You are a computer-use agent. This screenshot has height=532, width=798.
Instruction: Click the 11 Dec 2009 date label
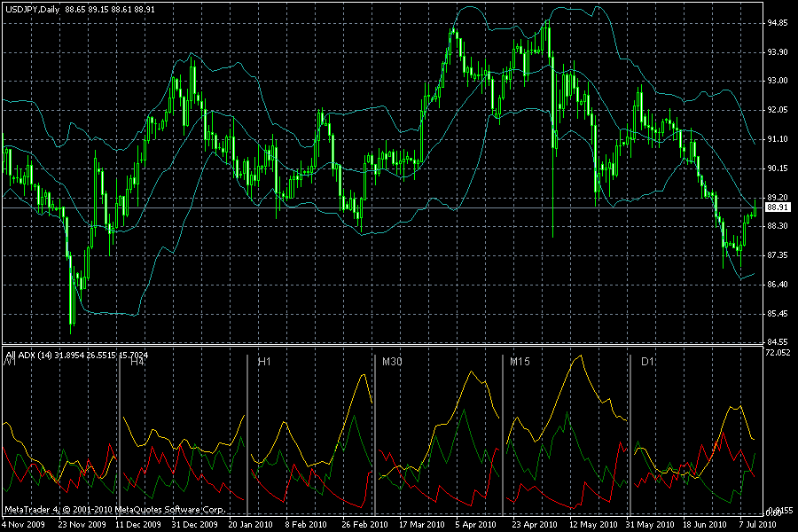138,524
